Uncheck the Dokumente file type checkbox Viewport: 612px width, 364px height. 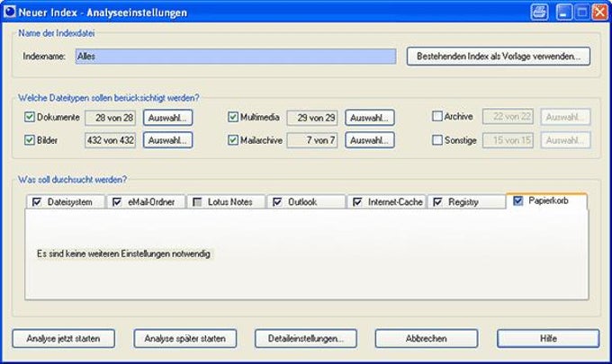tap(30, 117)
